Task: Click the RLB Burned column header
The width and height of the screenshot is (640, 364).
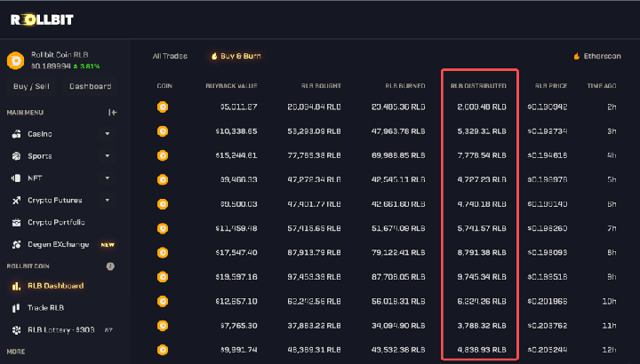Action: pos(405,86)
